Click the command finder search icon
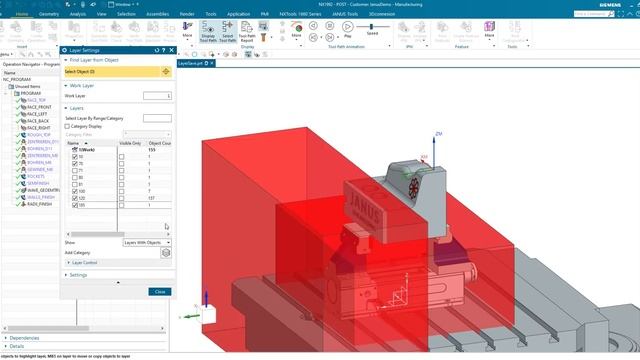This screenshot has height=360, width=640. [611, 14]
